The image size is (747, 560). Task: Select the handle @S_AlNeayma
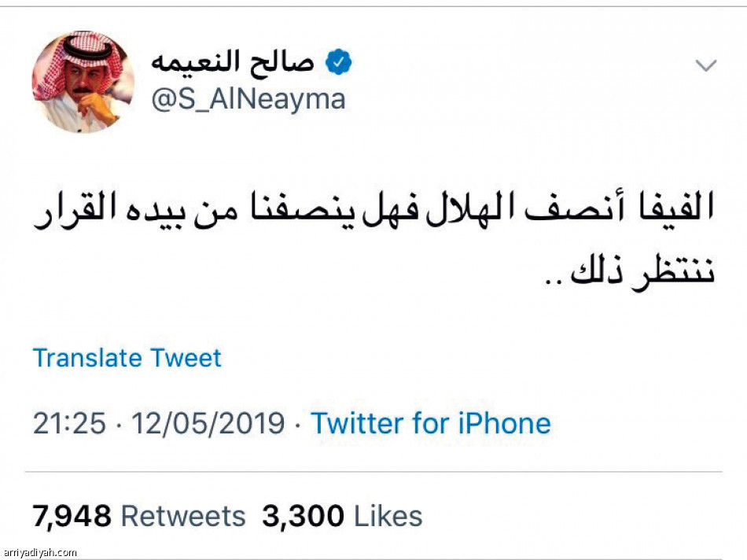tap(249, 98)
